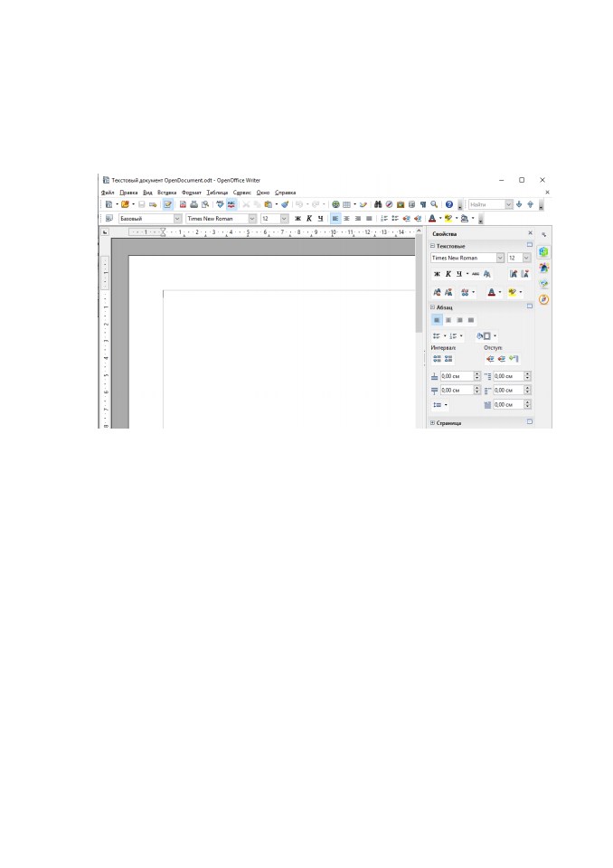Open font size dropdown in formatting toolbar

tap(284, 219)
